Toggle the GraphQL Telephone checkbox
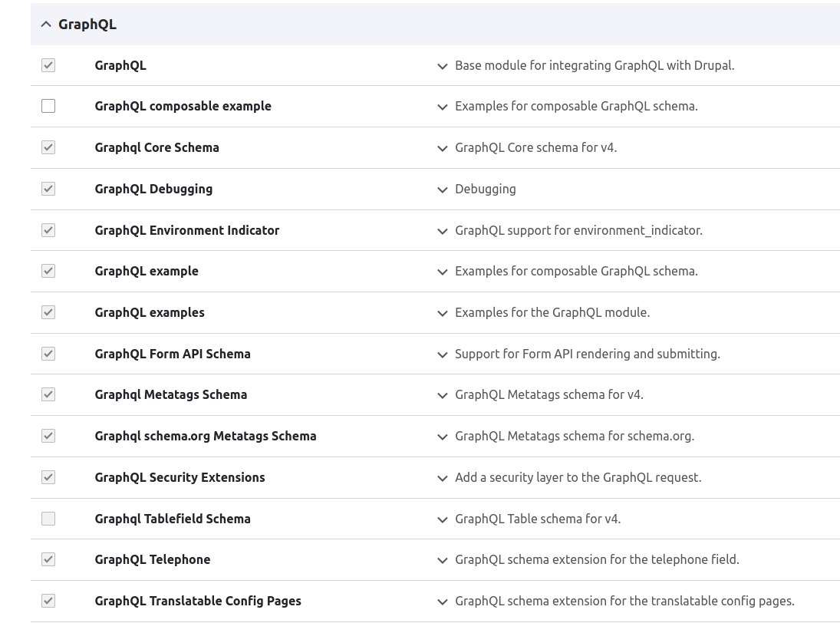Screen dimensions: 840x623 click(x=48, y=560)
